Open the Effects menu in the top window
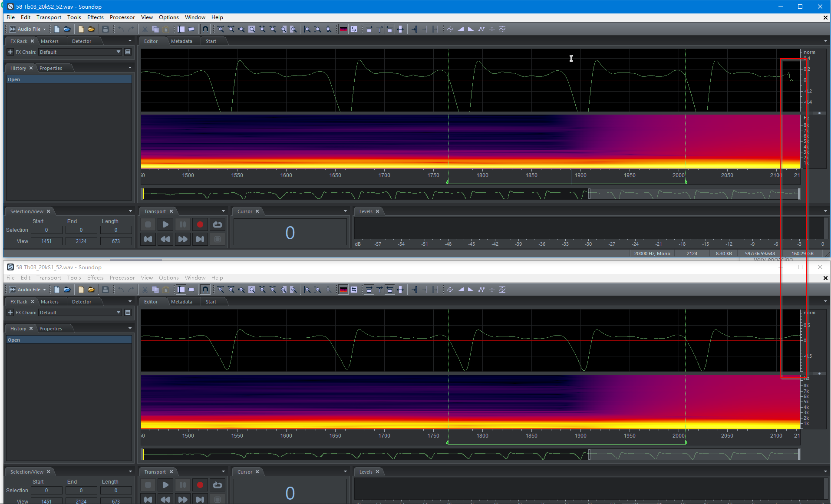The width and height of the screenshot is (831, 504). point(95,17)
